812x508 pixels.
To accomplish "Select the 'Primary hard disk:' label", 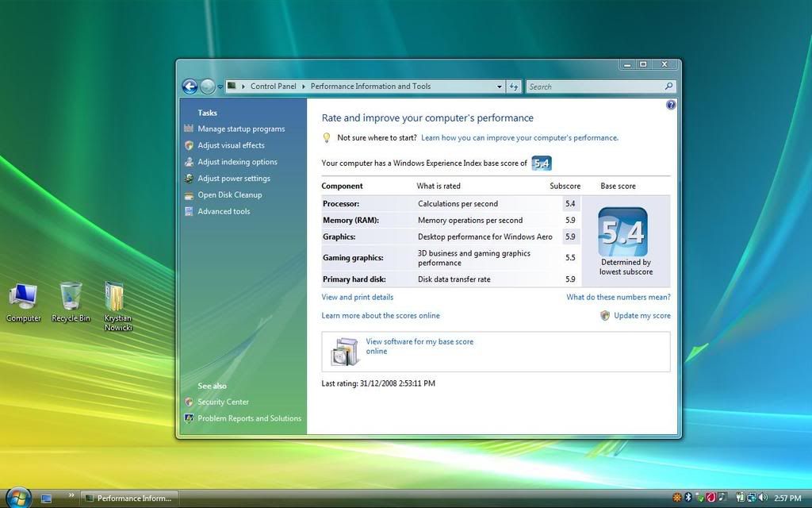I will (x=354, y=279).
